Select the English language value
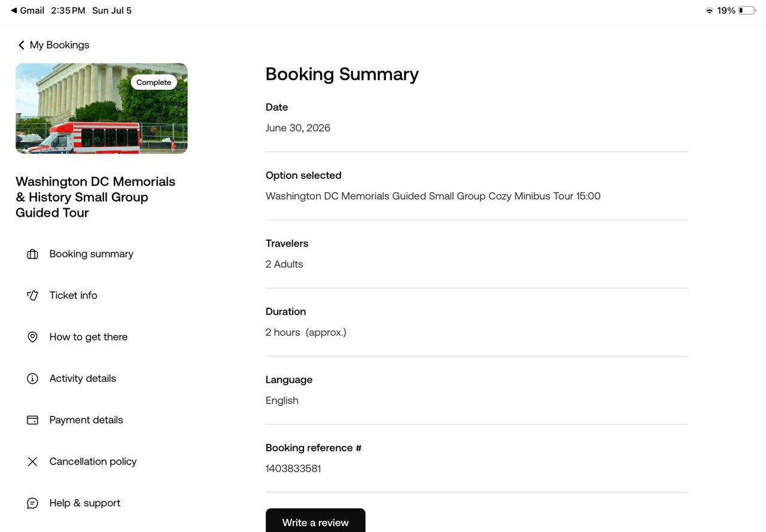This screenshot has height=532, width=766. coord(282,401)
